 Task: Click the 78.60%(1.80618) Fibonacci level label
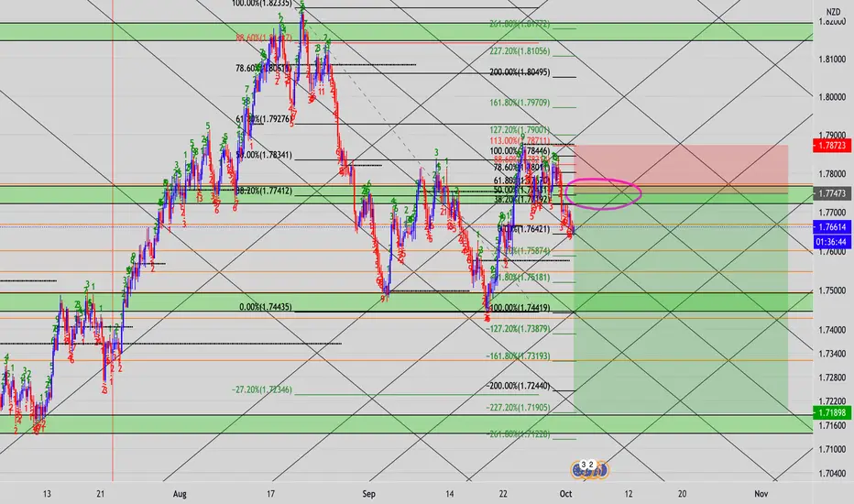264,68
